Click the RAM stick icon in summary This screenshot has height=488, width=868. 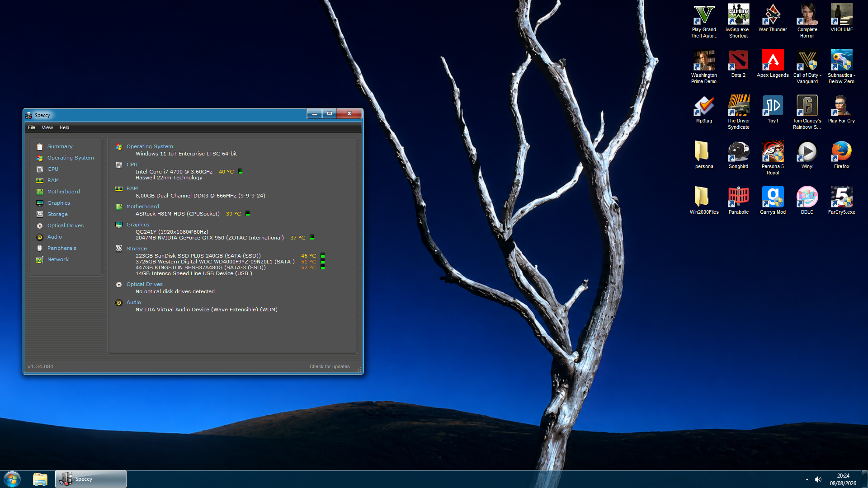[119, 189]
